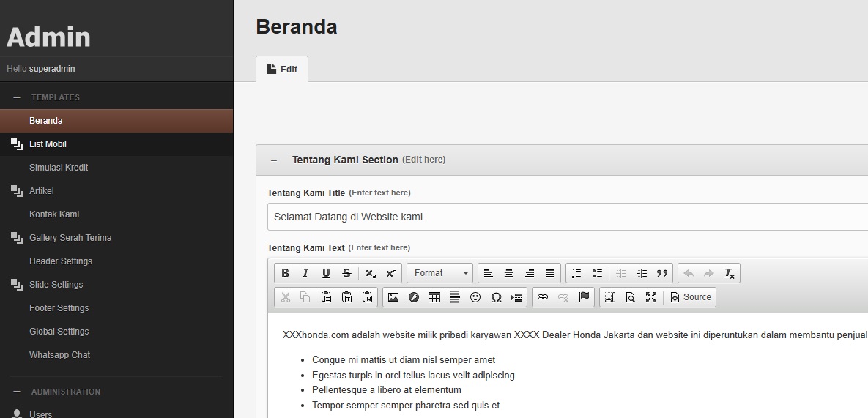Toggle underline formatting in editor toolbar
868x418 pixels.
pyautogui.click(x=326, y=273)
